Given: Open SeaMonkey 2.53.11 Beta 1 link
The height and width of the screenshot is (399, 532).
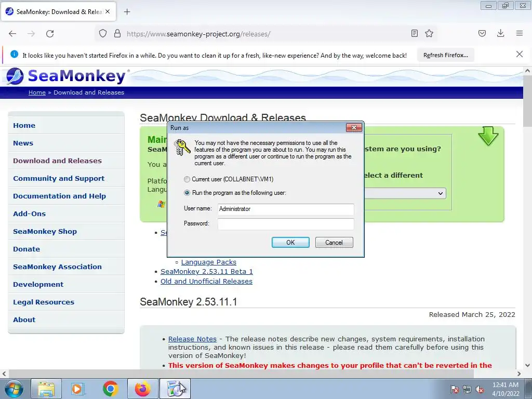Looking at the screenshot, I should (207, 271).
